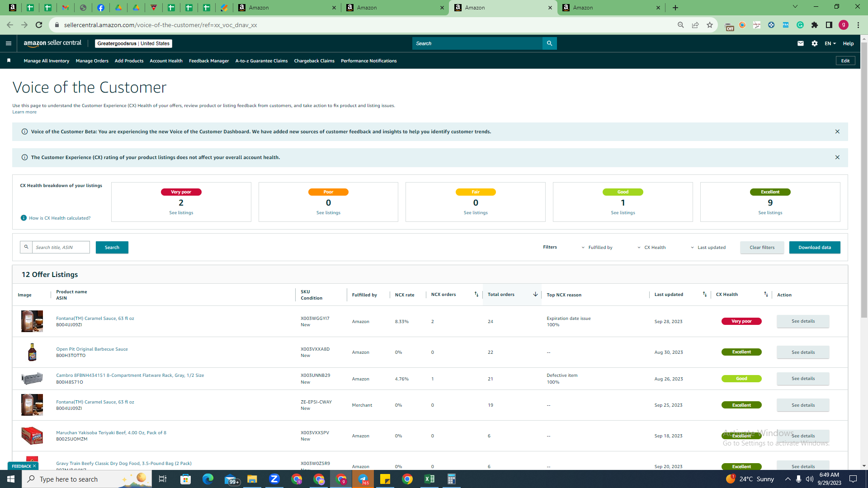Open Add Products menu item
The image size is (868, 488).
(129, 61)
